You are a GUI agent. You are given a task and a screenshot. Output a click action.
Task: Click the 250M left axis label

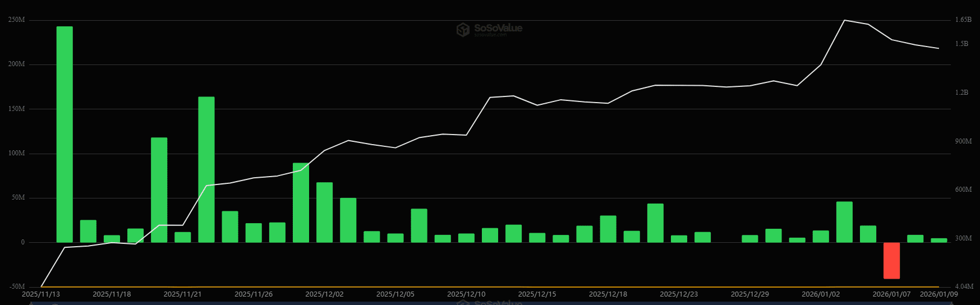[x=16, y=20]
